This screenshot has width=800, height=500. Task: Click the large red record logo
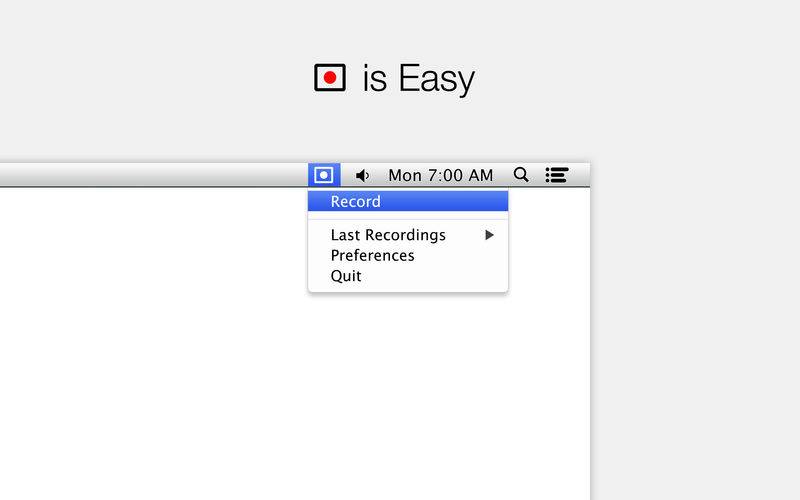point(330,78)
